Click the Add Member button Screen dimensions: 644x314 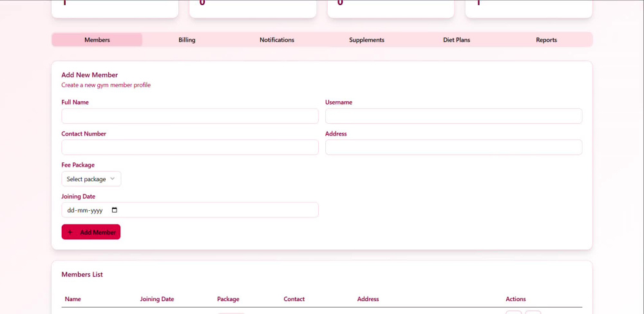91,232
